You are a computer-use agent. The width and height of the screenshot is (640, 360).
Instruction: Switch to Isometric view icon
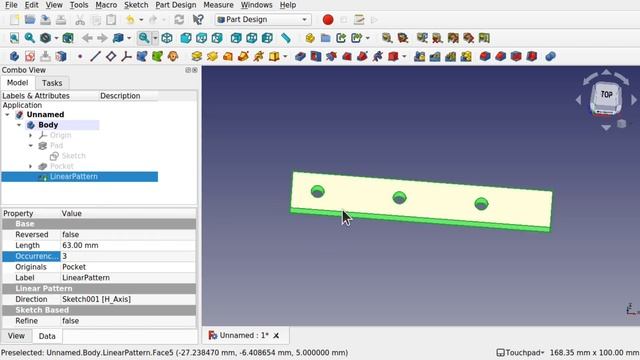click(167, 38)
